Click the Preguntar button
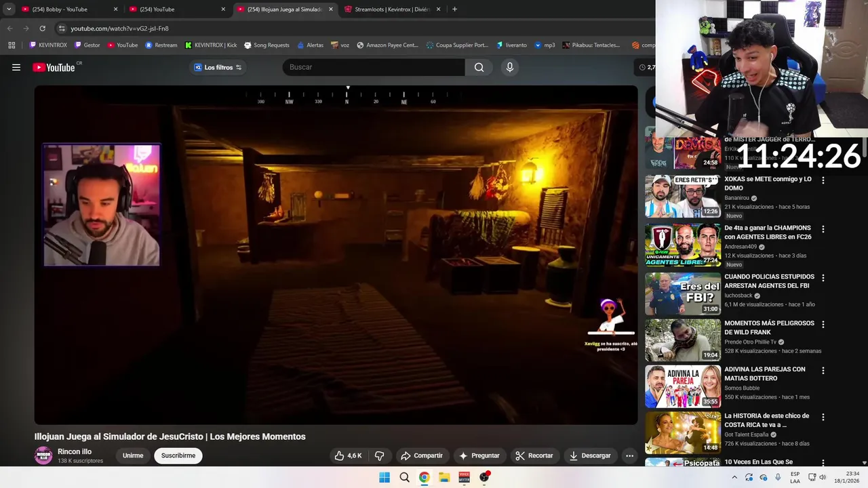 point(479,455)
